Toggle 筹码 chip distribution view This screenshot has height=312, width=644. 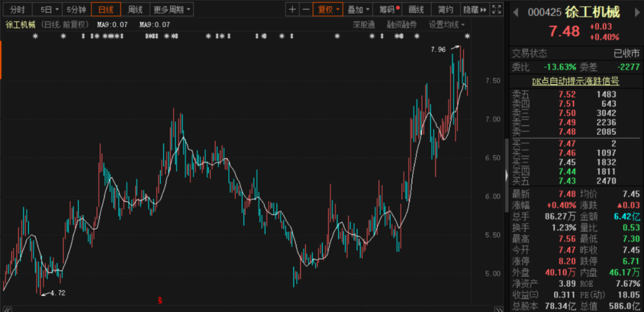[x=389, y=10]
